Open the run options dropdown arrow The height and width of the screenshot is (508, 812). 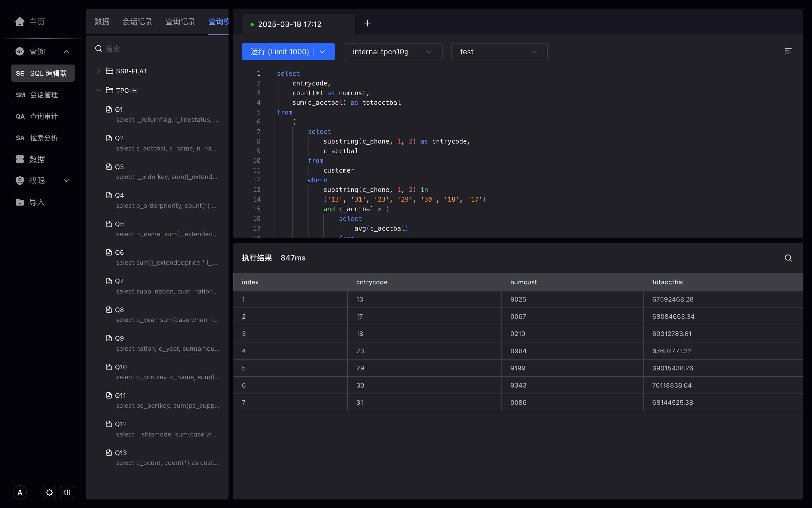322,52
